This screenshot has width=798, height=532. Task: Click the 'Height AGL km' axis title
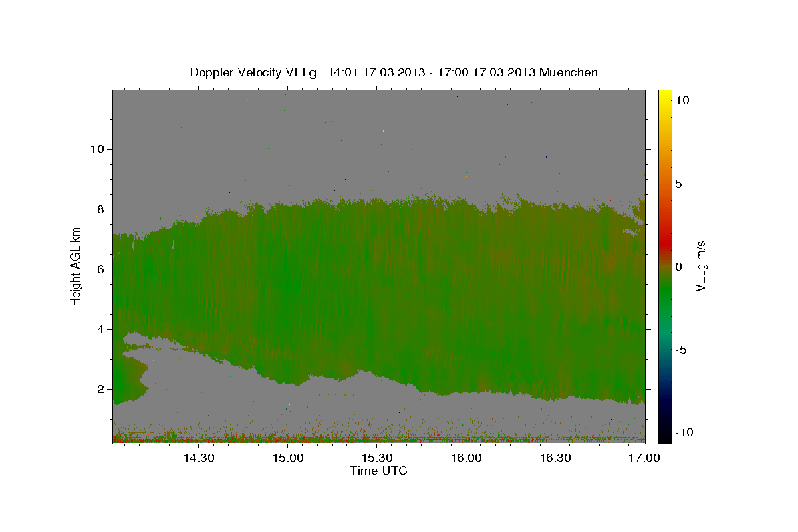tap(76, 267)
